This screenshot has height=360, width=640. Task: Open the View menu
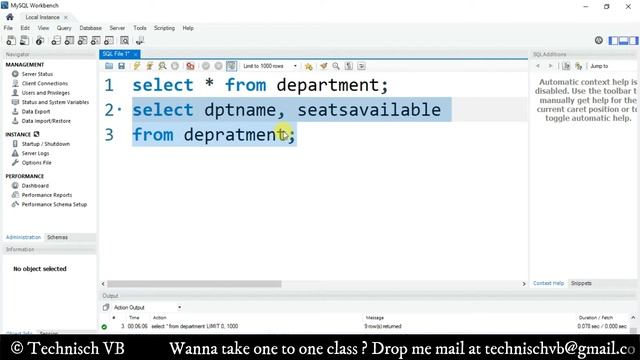coord(43,28)
